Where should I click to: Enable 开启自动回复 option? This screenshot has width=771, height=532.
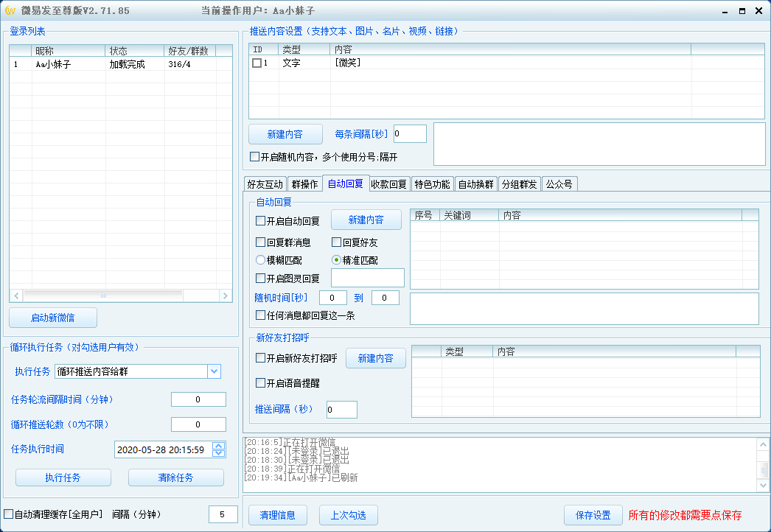[259, 220]
